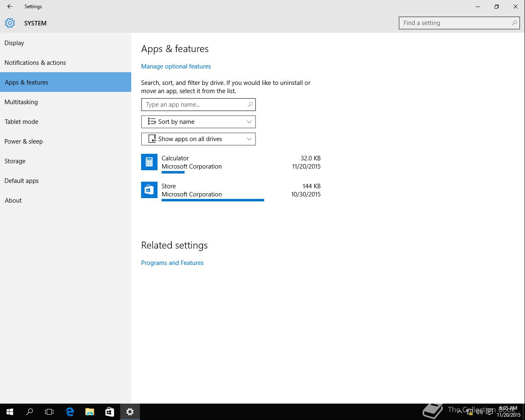Image resolution: width=525 pixels, height=420 pixels.
Task: Open the Action Center notifications icon
Action: pos(489,412)
